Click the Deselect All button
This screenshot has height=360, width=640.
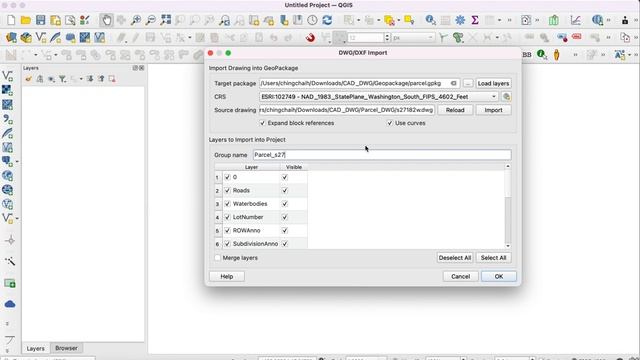click(455, 258)
